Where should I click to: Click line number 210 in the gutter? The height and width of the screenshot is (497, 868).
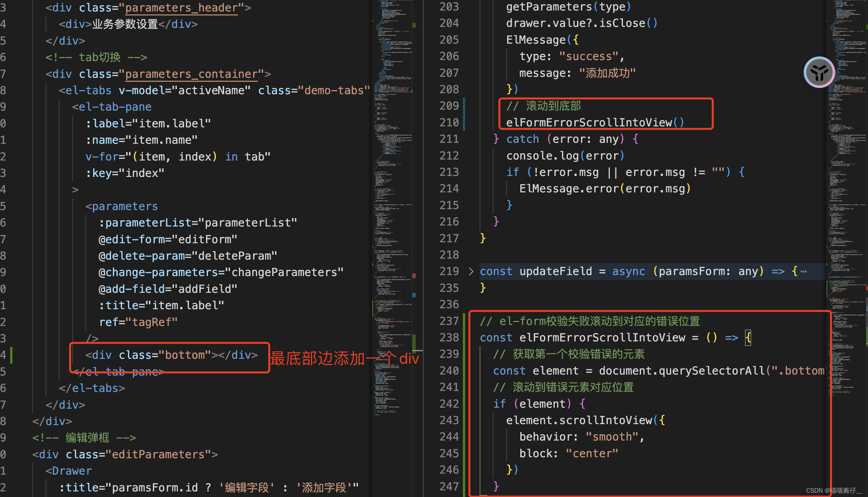(x=449, y=122)
